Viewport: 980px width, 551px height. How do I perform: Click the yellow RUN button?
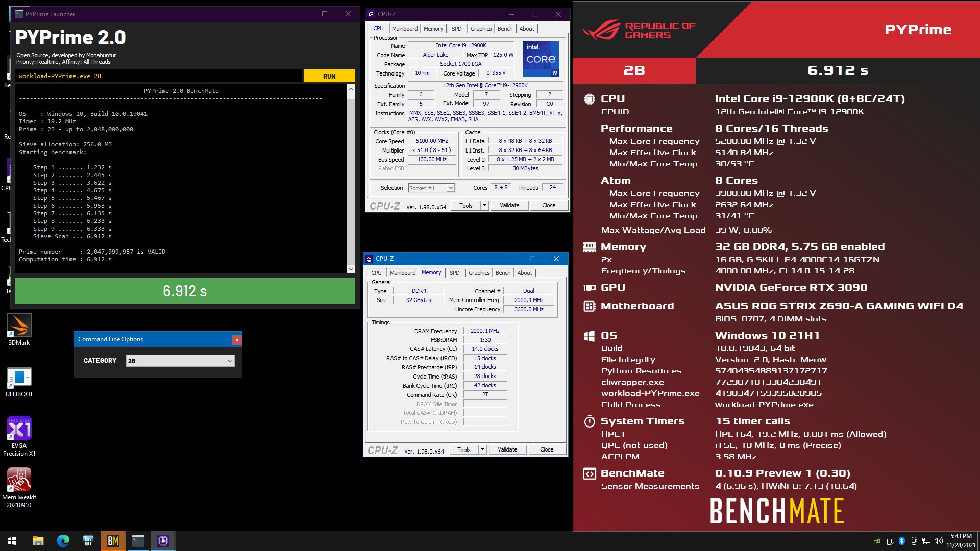pyautogui.click(x=329, y=76)
